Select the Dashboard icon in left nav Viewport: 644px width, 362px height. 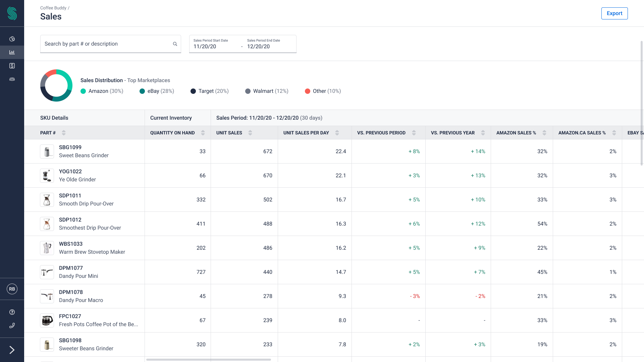pyautogui.click(x=12, y=39)
